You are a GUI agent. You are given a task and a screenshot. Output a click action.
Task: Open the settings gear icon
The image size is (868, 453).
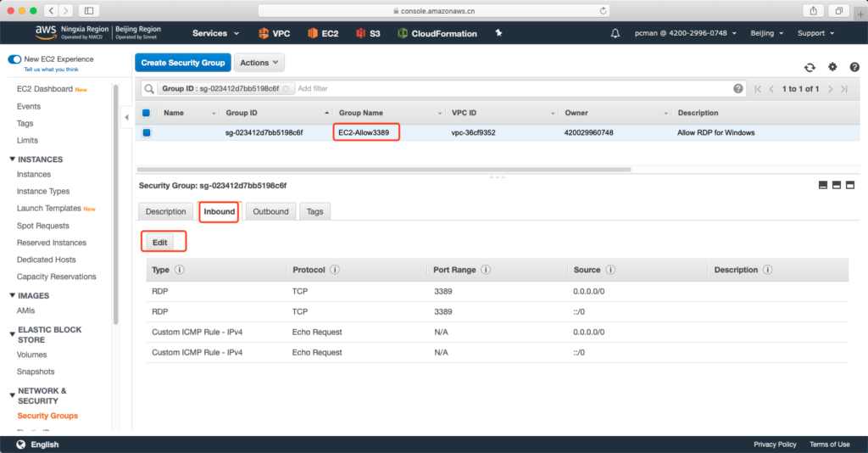pos(832,67)
